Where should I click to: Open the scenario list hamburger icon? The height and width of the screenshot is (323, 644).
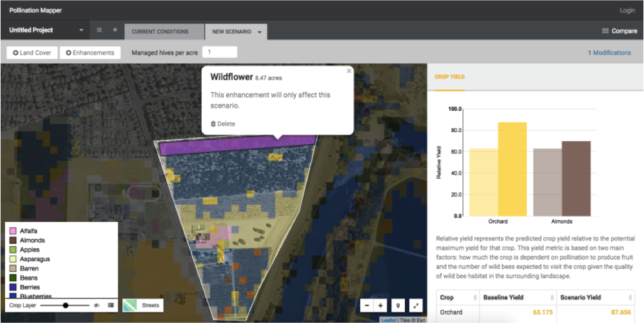(x=99, y=30)
